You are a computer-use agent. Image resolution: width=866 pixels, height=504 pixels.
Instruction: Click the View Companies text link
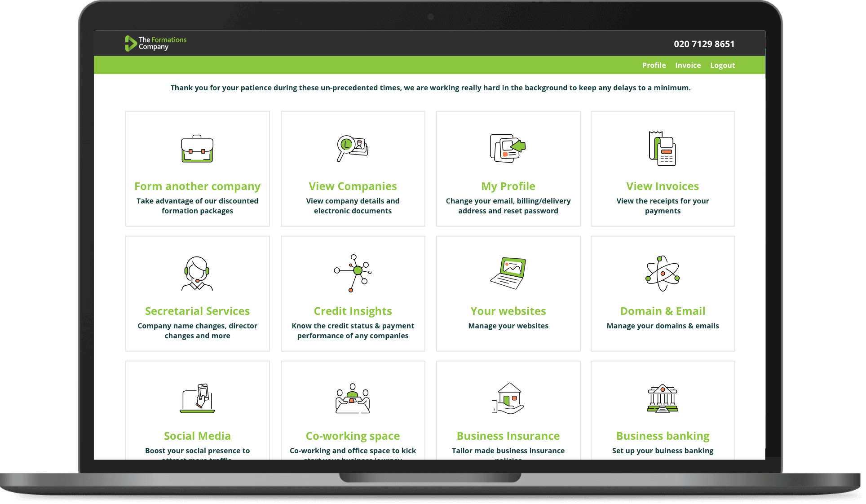pyautogui.click(x=353, y=186)
